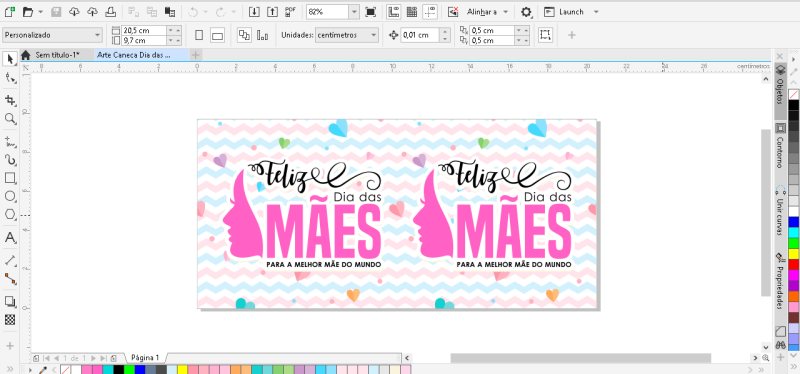Click the No color swatch in document palette
800x374 pixels.
coord(65,369)
